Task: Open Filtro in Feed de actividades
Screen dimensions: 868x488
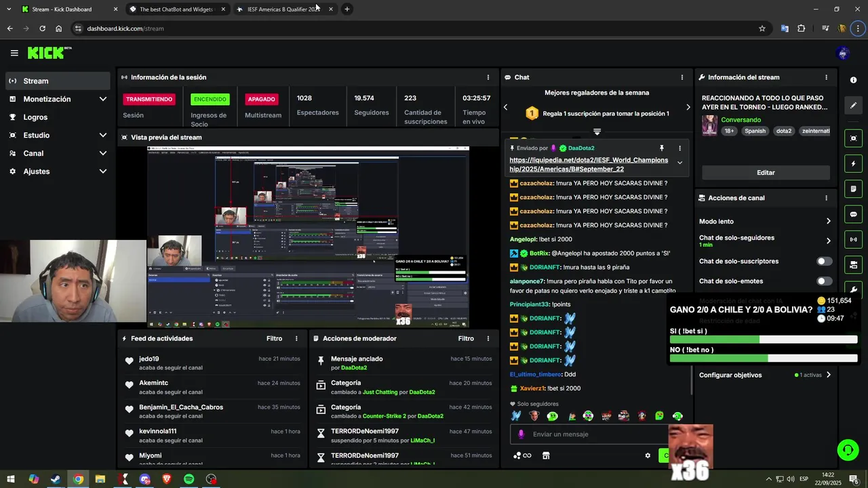Action: click(x=274, y=338)
